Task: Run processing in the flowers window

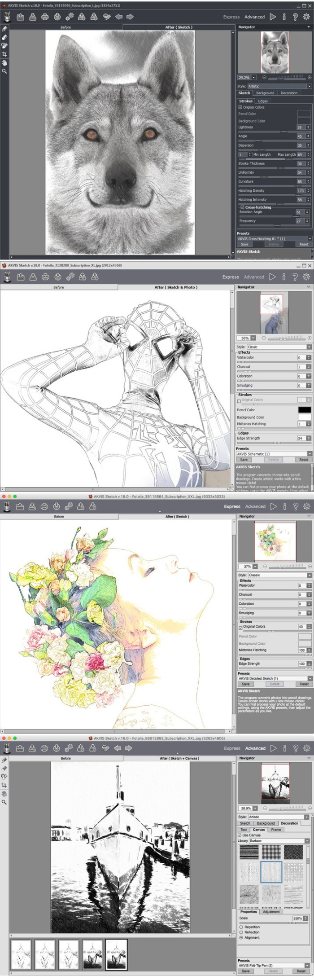Action: (x=273, y=506)
